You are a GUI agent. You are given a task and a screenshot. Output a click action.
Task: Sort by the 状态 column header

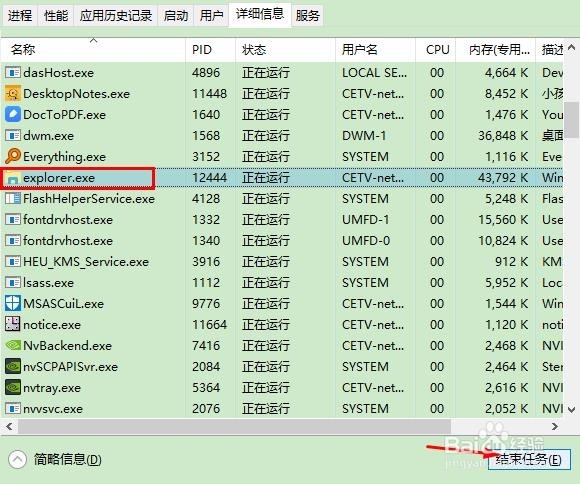pyautogui.click(x=285, y=50)
